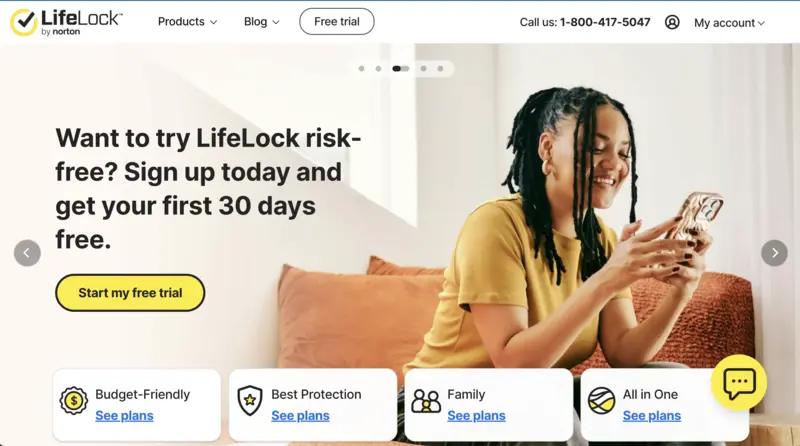
Task: Select the first carousel dot indicator
Action: pyautogui.click(x=361, y=68)
